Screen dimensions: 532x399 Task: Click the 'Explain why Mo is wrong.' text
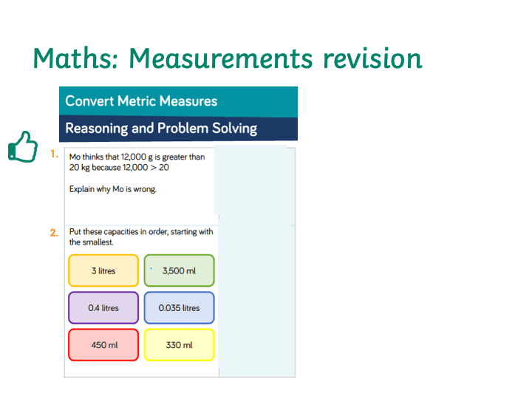(x=112, y=189)
